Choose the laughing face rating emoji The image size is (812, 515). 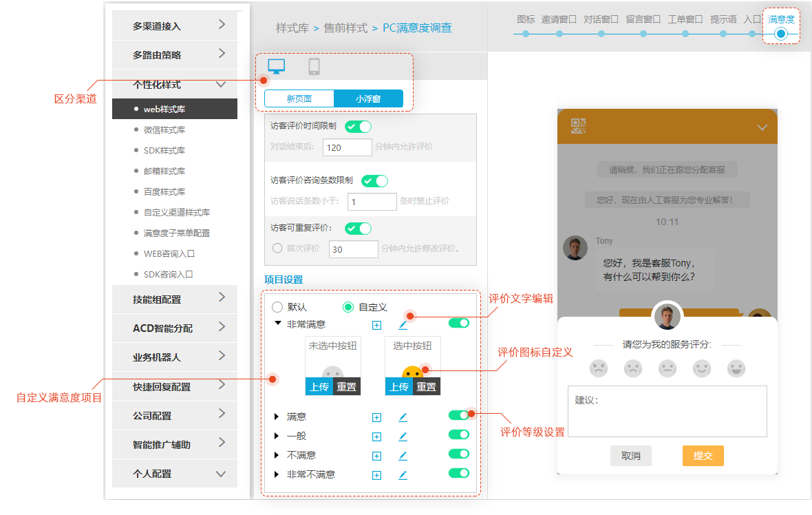coord(736,368)
